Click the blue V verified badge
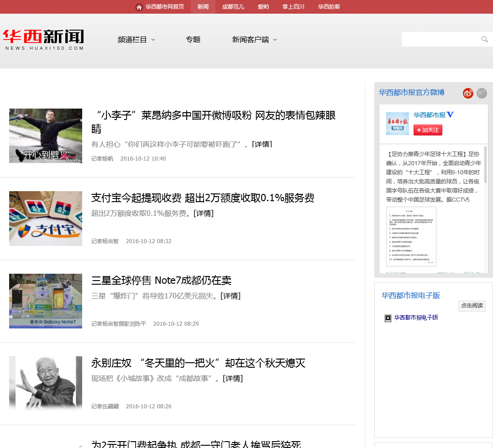 pos(450,115)
